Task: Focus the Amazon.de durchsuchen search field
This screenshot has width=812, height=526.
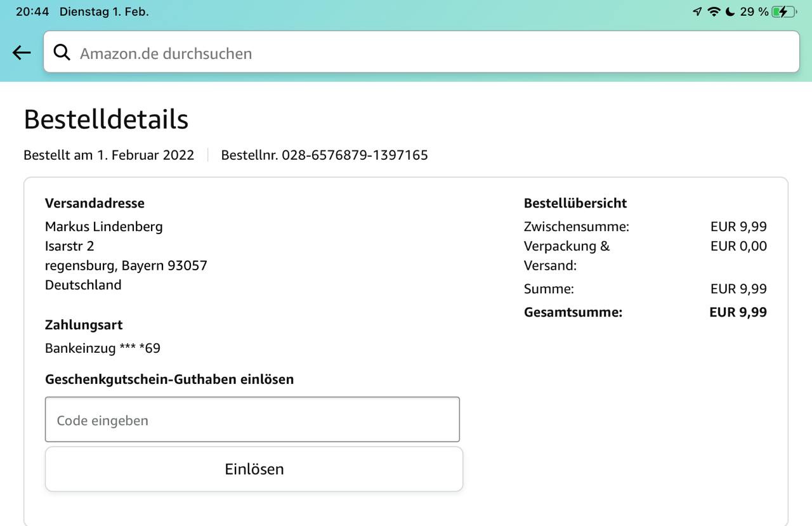Action: tap(431, 53)
